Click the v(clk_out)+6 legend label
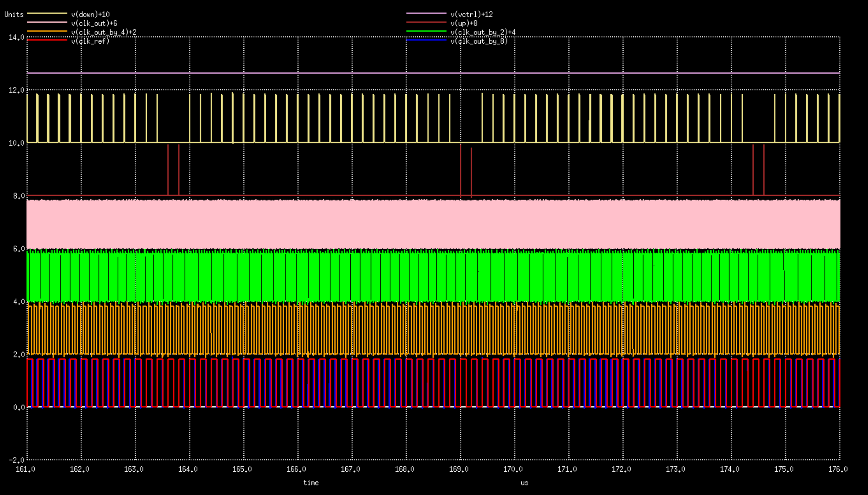 tap(94, 24)
